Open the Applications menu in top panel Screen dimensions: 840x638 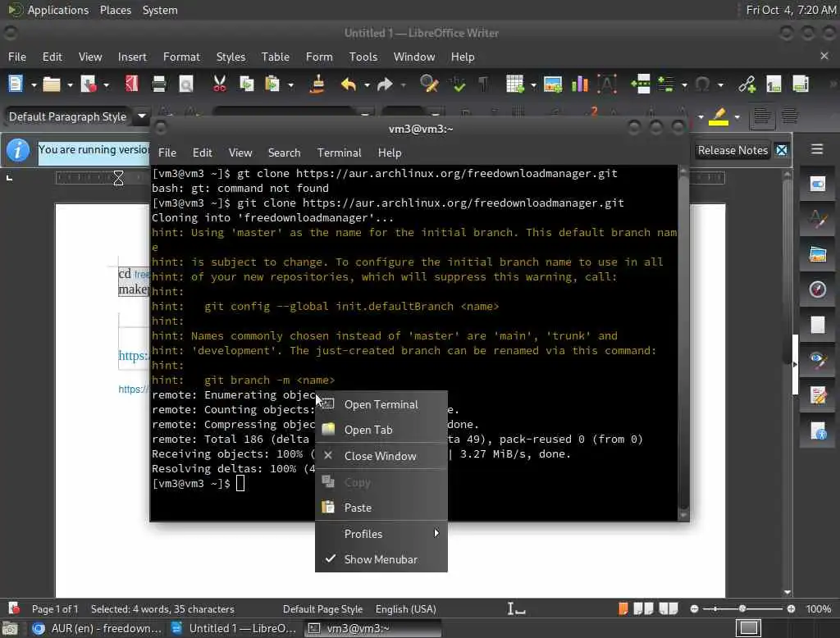[49, 10]
